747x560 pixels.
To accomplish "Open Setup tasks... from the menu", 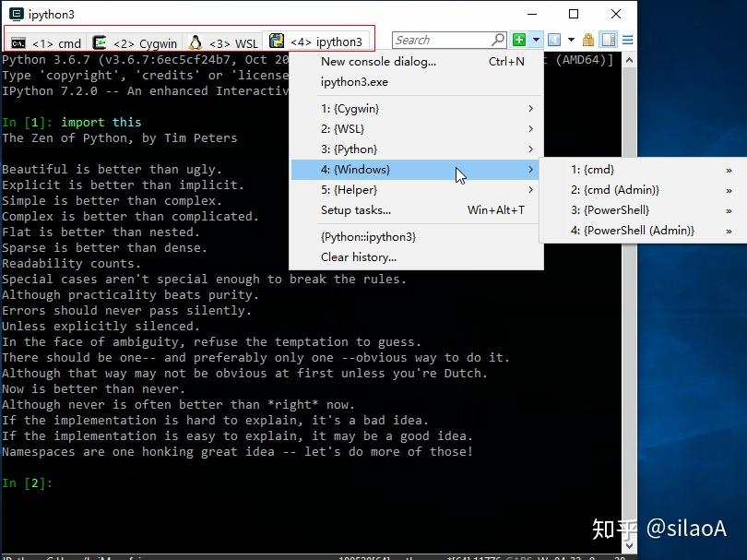I will point(416,210).
